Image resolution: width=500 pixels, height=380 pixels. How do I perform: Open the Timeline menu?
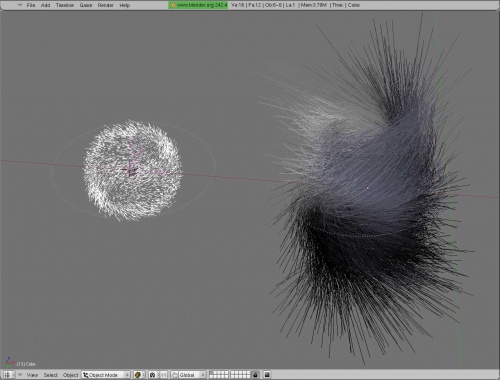65,5
